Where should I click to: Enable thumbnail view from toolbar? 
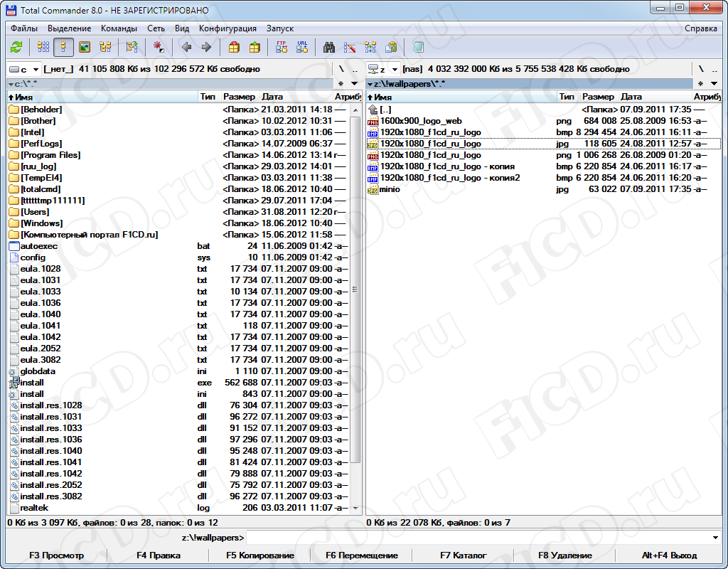[85, 47]
